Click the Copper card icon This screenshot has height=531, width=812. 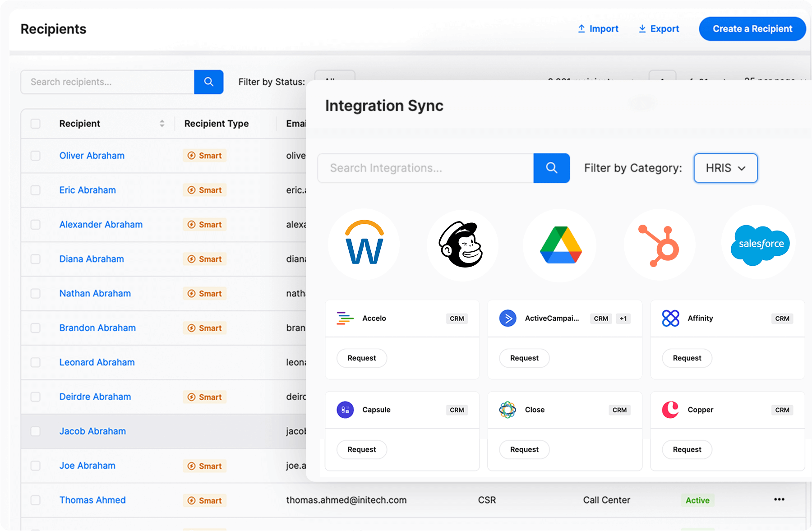[x=671, y=410]
